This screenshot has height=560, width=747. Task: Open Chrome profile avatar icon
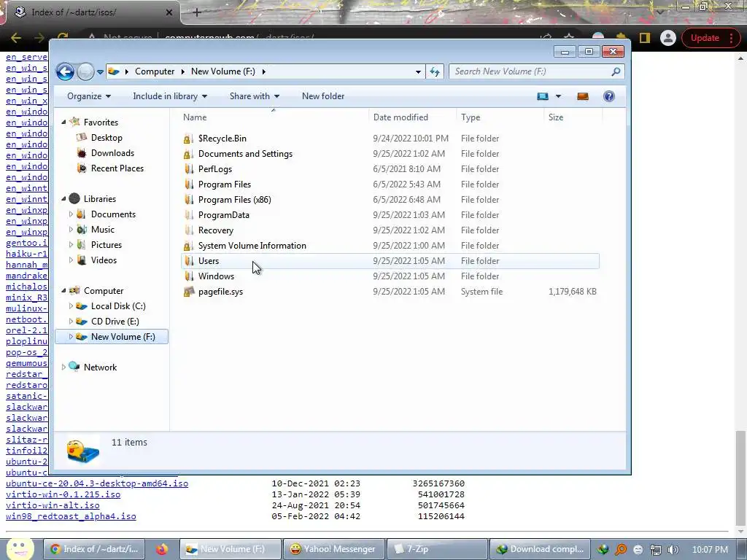668,38
